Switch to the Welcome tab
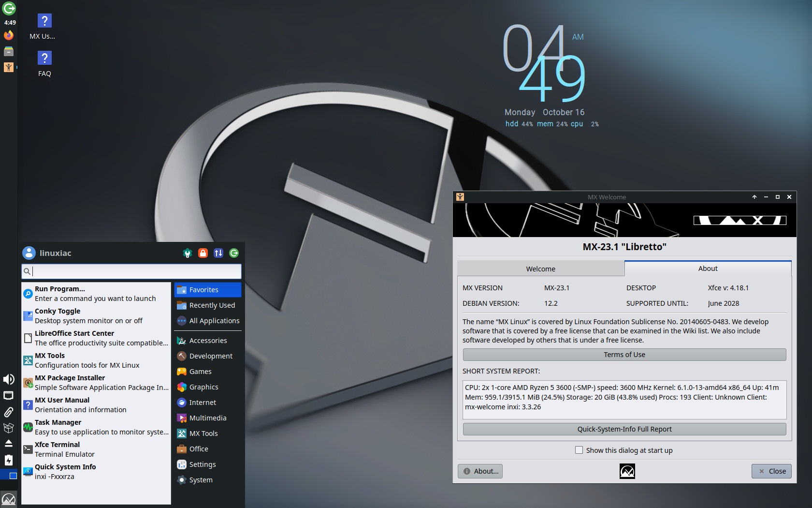This screenshot has height=508, width=812. tap(541, 269)
